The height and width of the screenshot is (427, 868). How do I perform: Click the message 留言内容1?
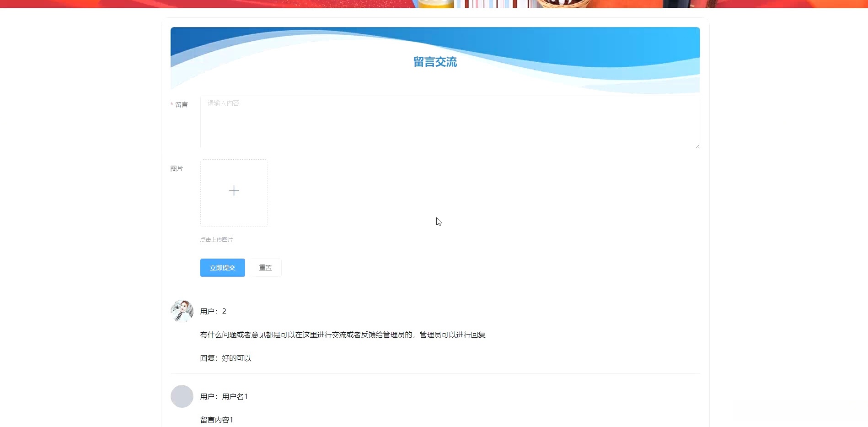[216, 419]
